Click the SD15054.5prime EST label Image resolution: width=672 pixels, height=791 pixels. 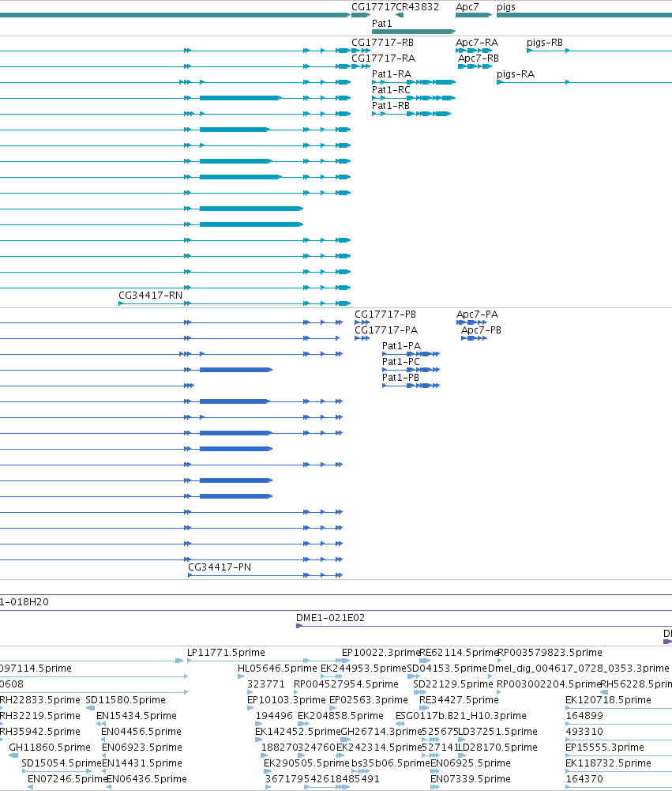click(x=62, y=763)
